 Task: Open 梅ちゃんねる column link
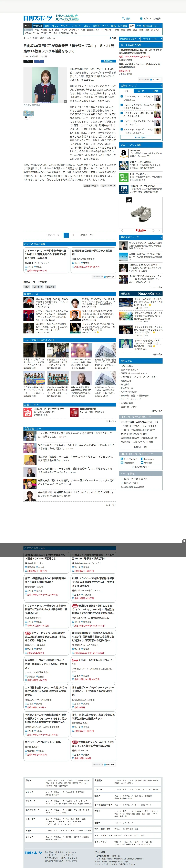127,366
